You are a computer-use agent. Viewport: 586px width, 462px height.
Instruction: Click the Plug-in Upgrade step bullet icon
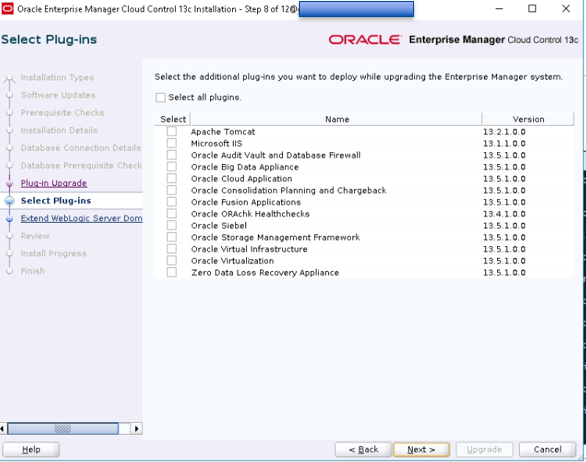[x=10, y=184]
